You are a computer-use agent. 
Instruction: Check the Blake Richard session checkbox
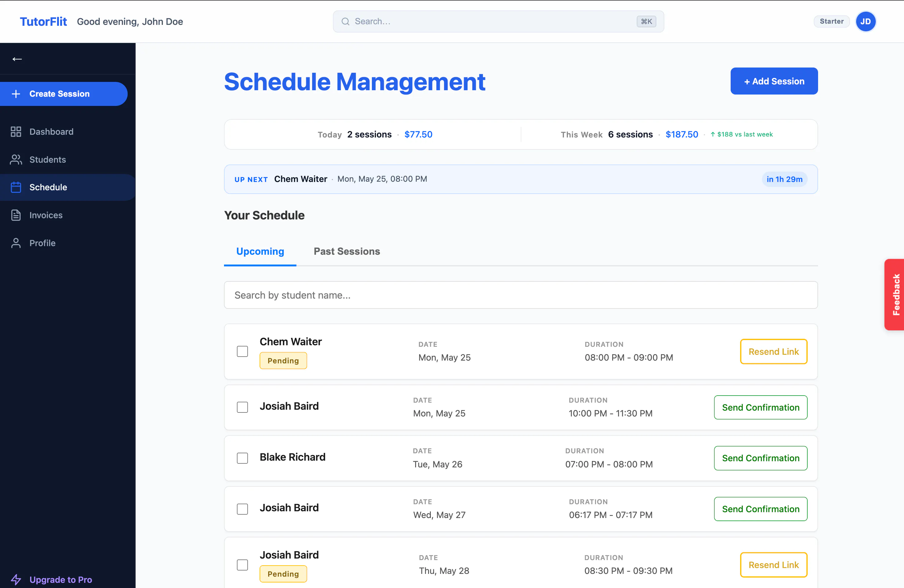(242, 458)
